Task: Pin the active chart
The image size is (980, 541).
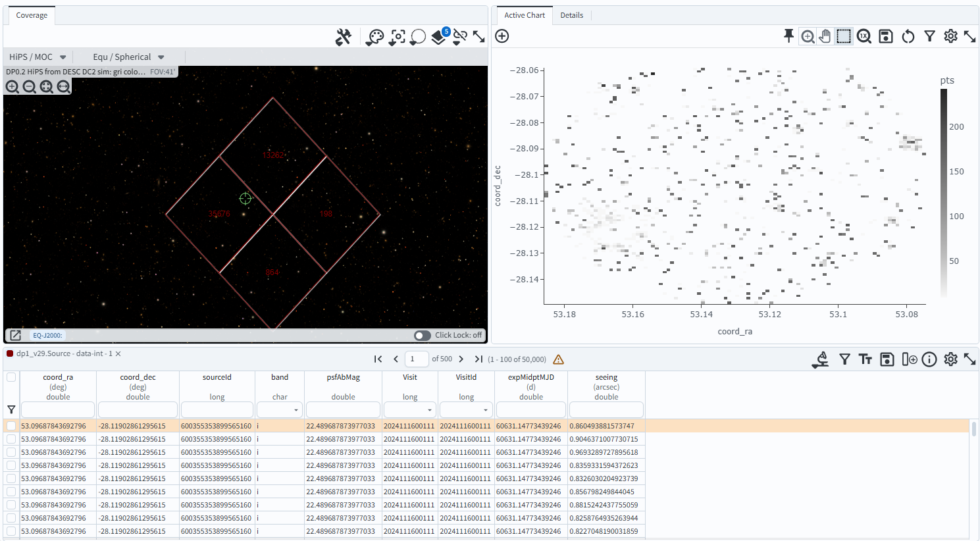Action: (x=788, y=36)
